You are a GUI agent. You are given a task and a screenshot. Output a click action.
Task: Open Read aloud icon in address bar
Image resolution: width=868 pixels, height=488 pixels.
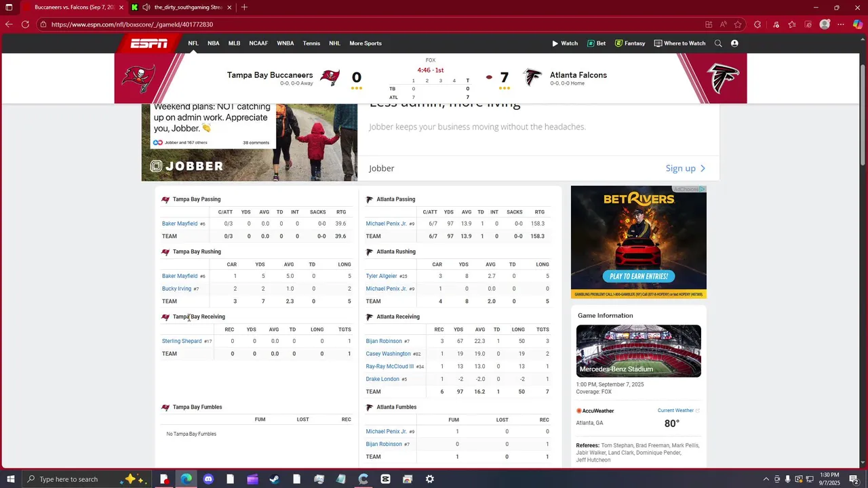coord(724,24)
